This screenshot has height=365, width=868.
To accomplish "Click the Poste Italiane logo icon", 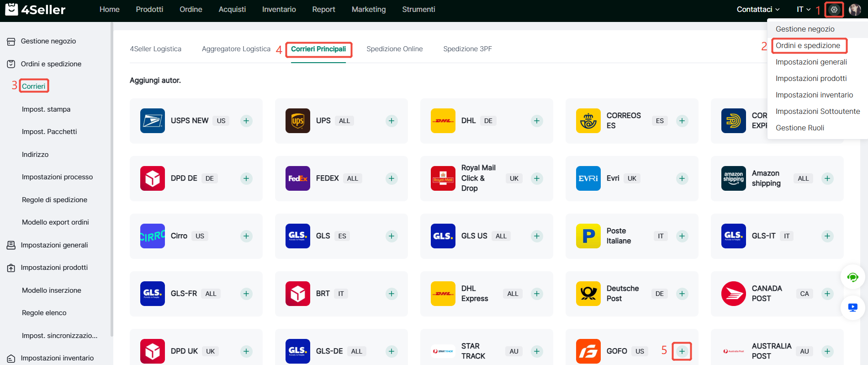I will [588, 236].
